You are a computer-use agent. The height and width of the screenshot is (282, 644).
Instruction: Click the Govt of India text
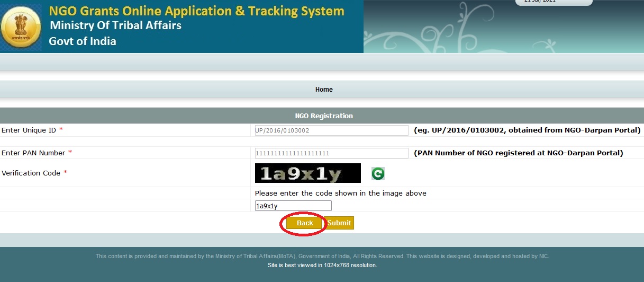coord(82,41)
